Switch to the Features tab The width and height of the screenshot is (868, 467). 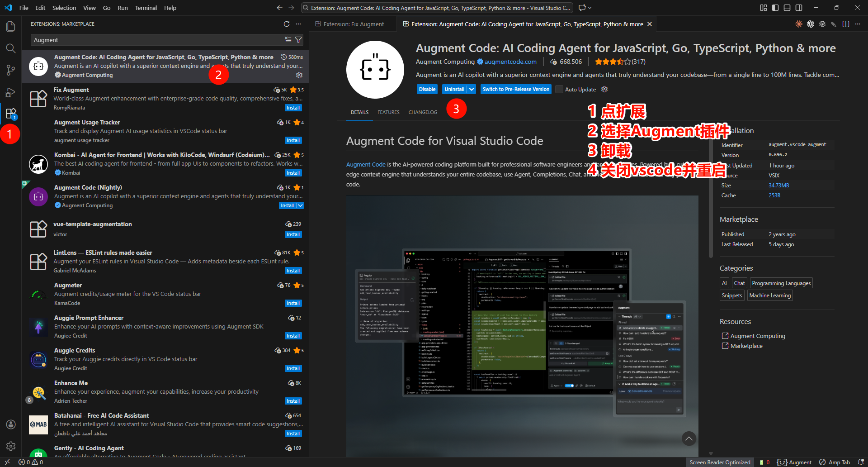pyautogui.click(x=388, y=112)
